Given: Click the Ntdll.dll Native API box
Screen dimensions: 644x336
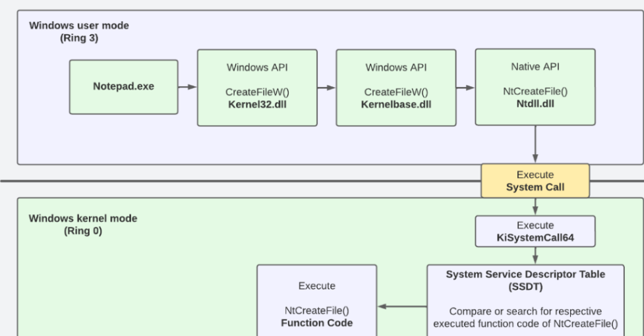Looking at the screenshot, I should (535, 87).
